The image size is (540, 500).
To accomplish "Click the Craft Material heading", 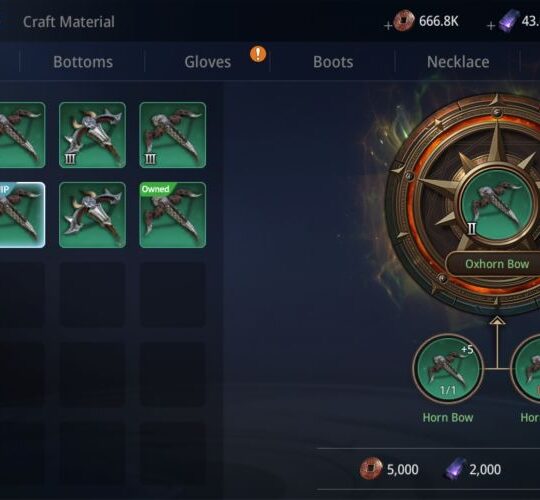I will [x=69, y=22].
